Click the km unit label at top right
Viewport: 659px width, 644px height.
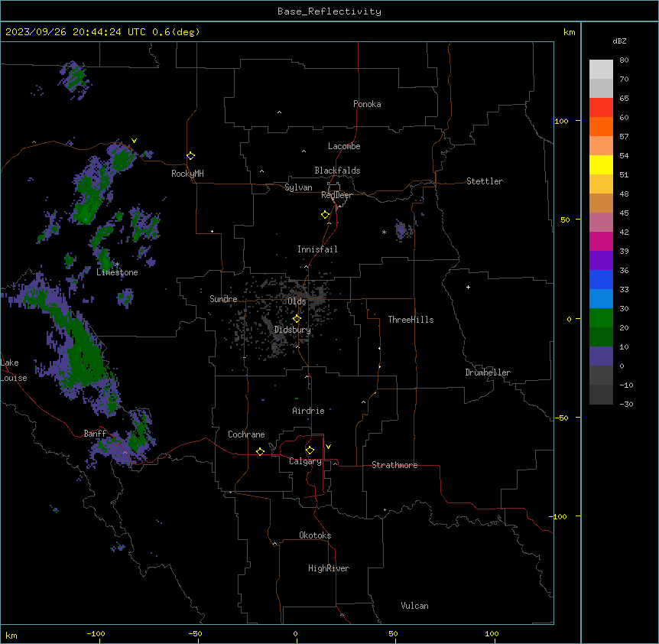[569, 32]
